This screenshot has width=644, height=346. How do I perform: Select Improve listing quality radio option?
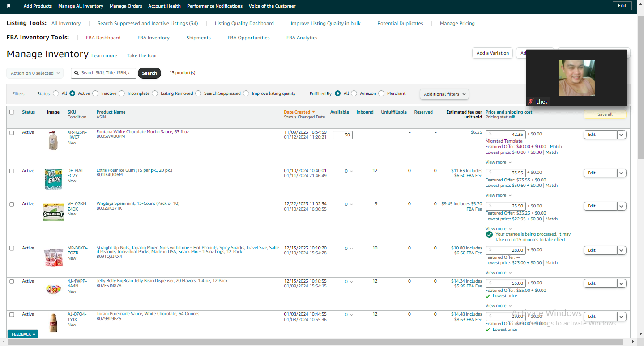(x=246, y=93)
